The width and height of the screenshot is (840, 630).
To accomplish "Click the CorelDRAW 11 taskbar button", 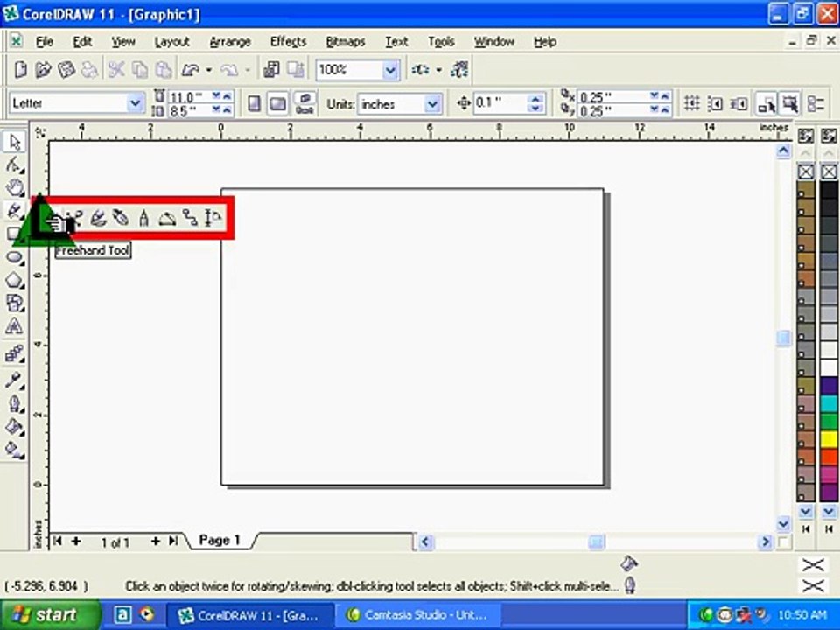I will pos(249,614).
